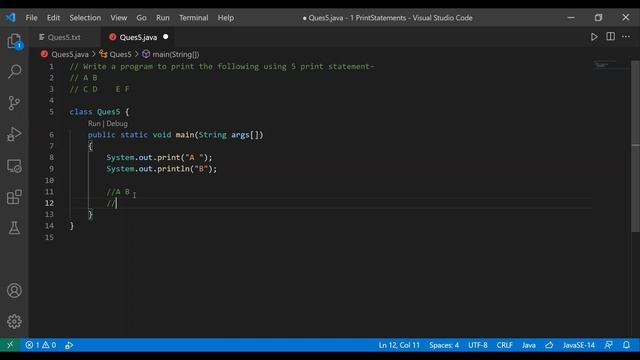Screen dimensions: 640x360
Task: Open the View menu
Action: tap(118, 18)
